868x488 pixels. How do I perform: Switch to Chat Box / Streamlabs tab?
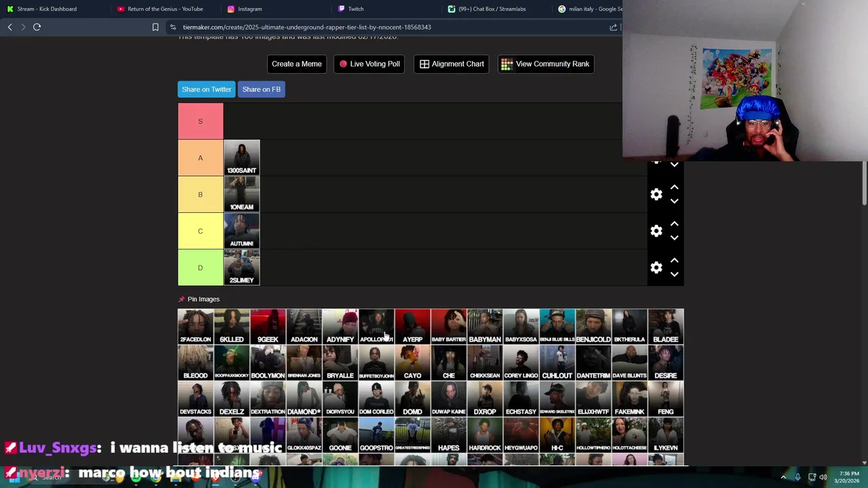click(492, 9)
